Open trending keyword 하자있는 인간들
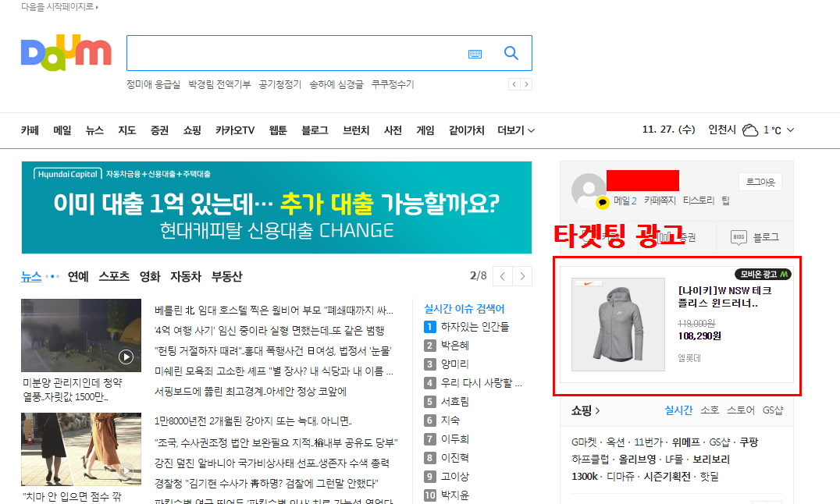The width and height of the screenshot is (840, 504). (475, 327)
